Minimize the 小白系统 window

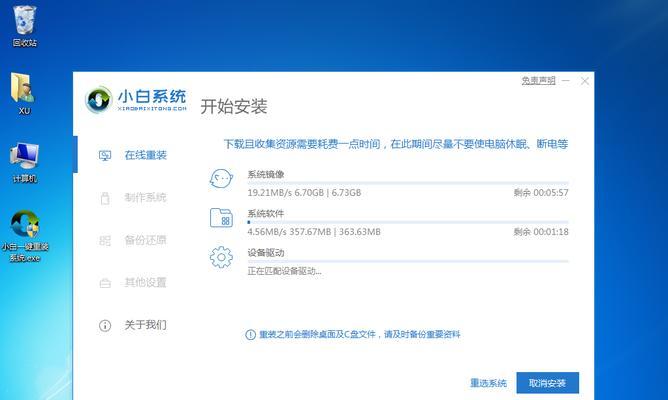(566, 81)
